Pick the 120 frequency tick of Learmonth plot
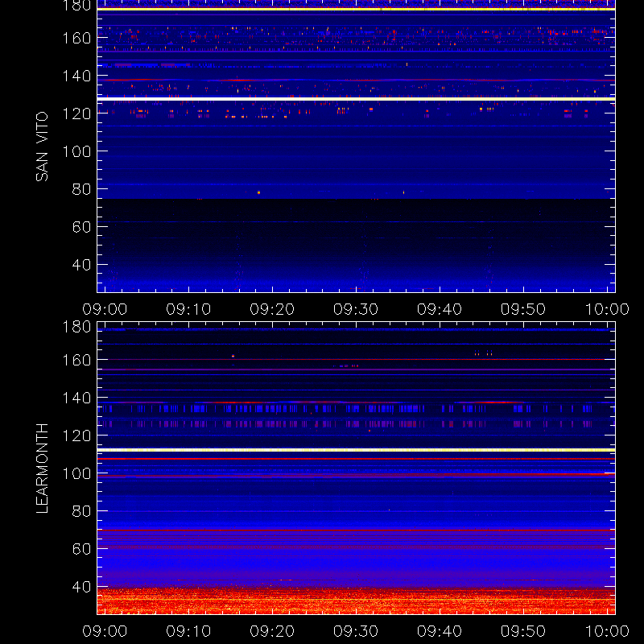644x644 pixels. (x=76, y=436)
